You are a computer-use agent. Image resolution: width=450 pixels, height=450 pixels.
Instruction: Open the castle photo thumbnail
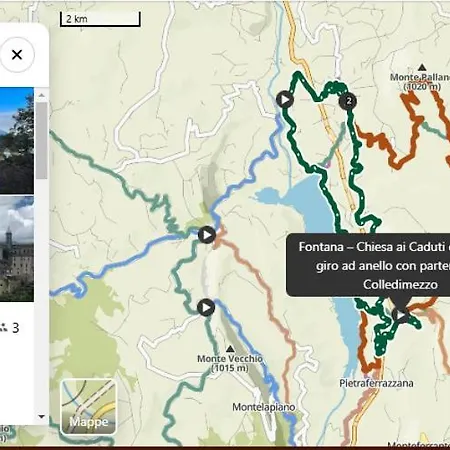[17, 249]
